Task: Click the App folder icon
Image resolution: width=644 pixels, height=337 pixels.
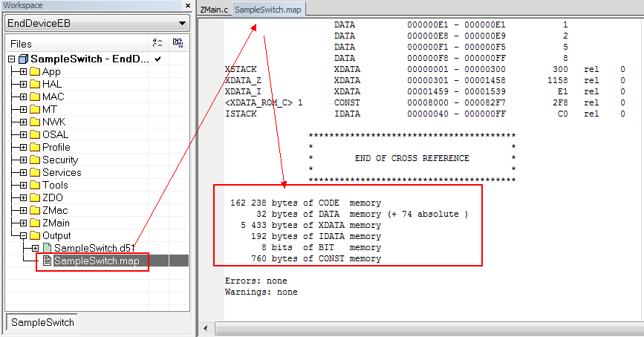Action: 35,71
